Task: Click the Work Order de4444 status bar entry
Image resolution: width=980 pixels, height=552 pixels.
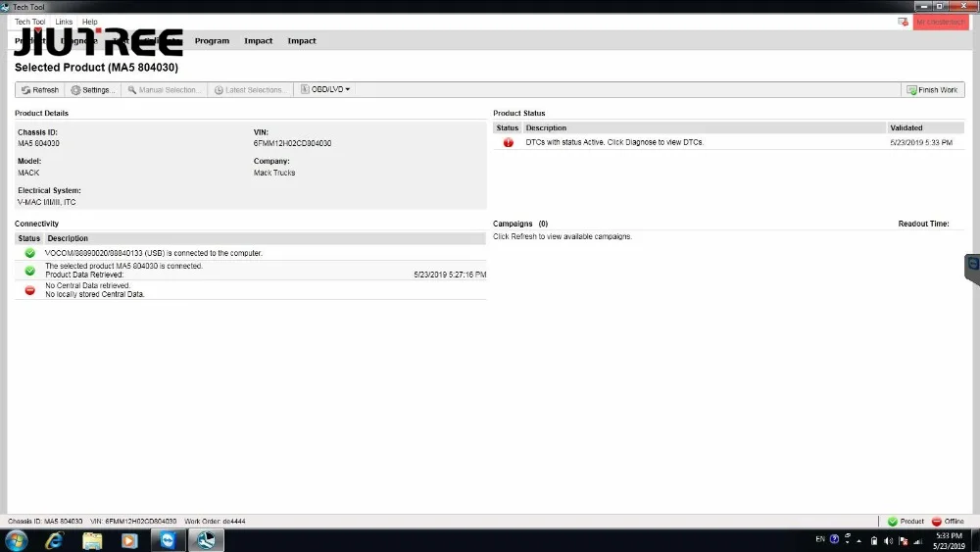Action: pyautogui.click(x=215, y=522)
